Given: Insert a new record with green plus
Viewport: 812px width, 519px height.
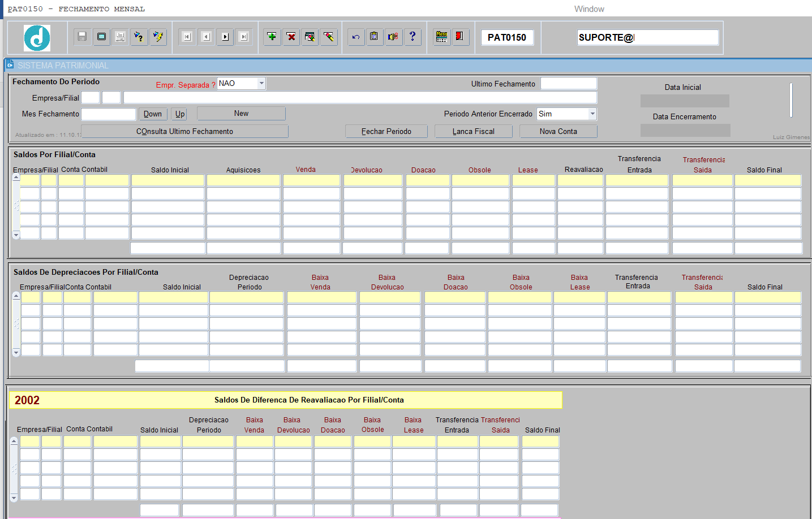Looking at the screenshot, I should [272, 37].
